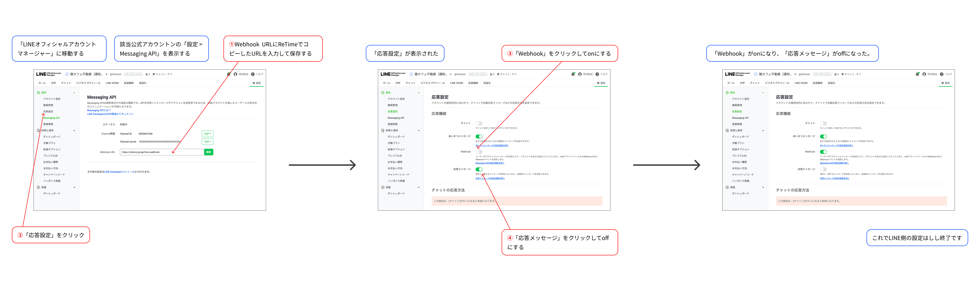The image size is (980, 291).
Task: Select 応答設定 in Messaging API screenshot sidebar
Action: (x=48, y=112)
